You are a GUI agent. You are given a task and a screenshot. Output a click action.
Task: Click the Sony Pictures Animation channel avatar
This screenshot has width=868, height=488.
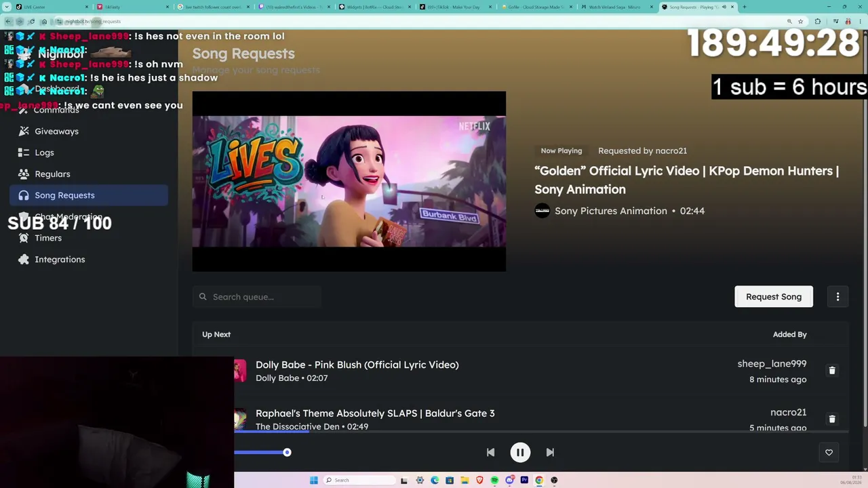[542, 211]
